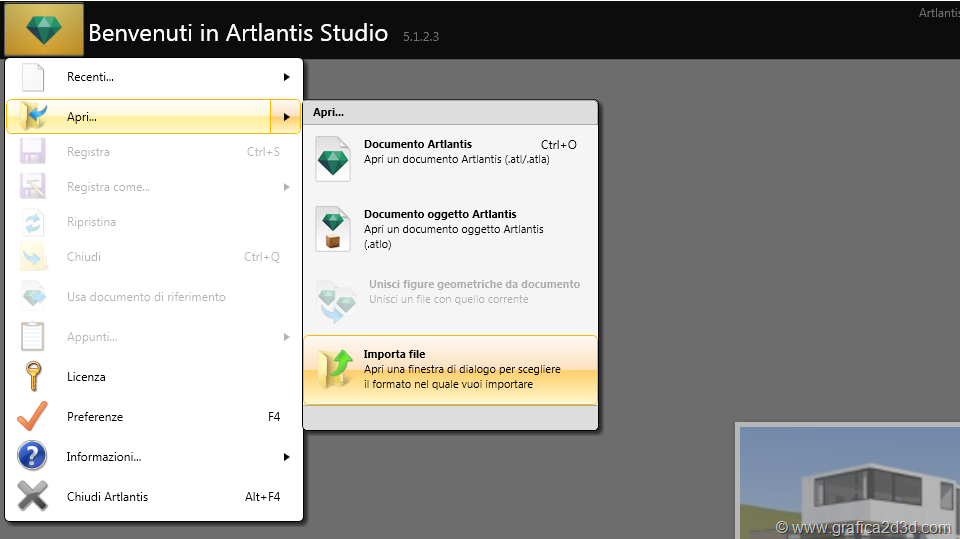Click the house render preview thumbnail
This screenshot has height=539, width=960.
point(848,482)
